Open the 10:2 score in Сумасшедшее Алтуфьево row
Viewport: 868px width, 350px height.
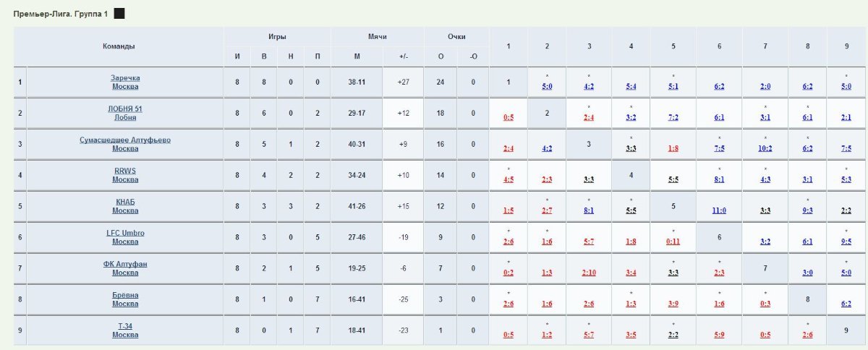coord(765,148)
